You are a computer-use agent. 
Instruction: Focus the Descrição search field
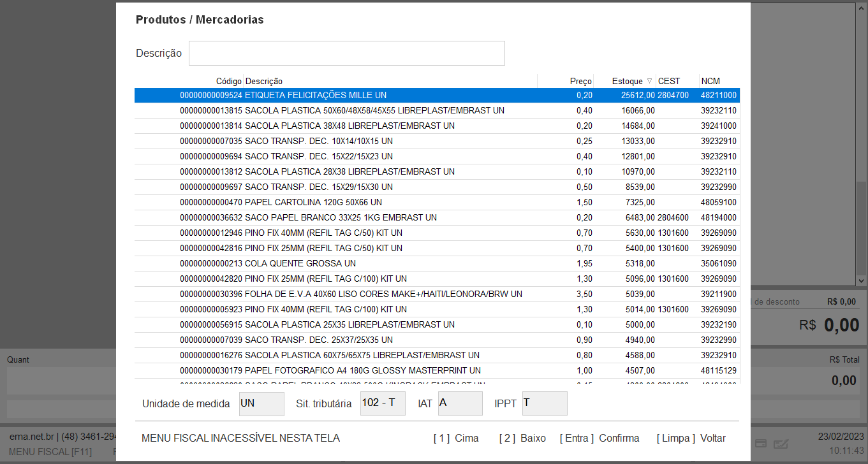coord(347,53)
